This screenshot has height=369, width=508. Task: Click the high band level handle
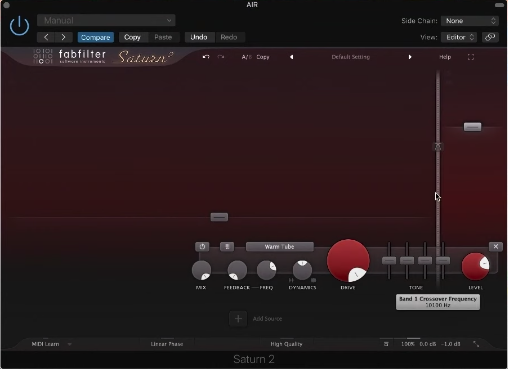click(x=473, y=127)
